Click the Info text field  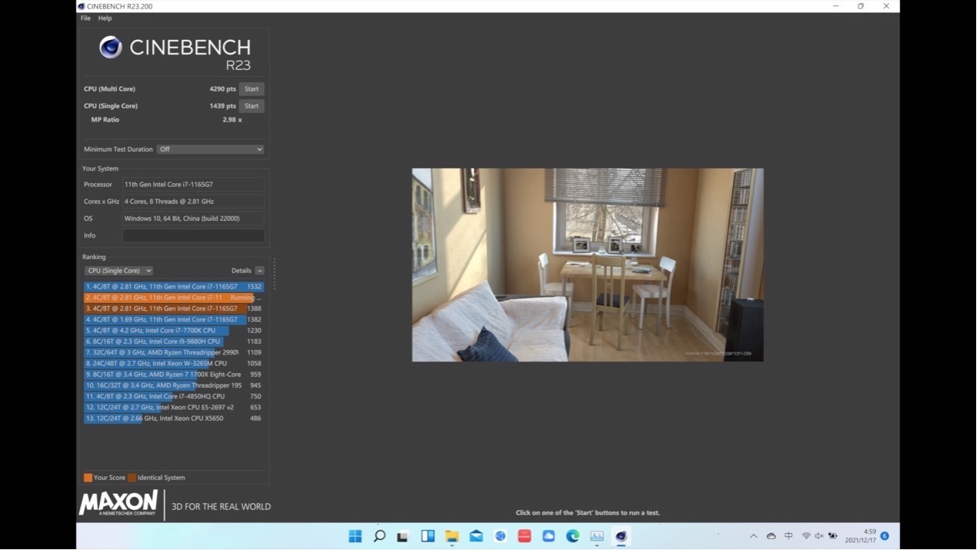coord(193,235)
